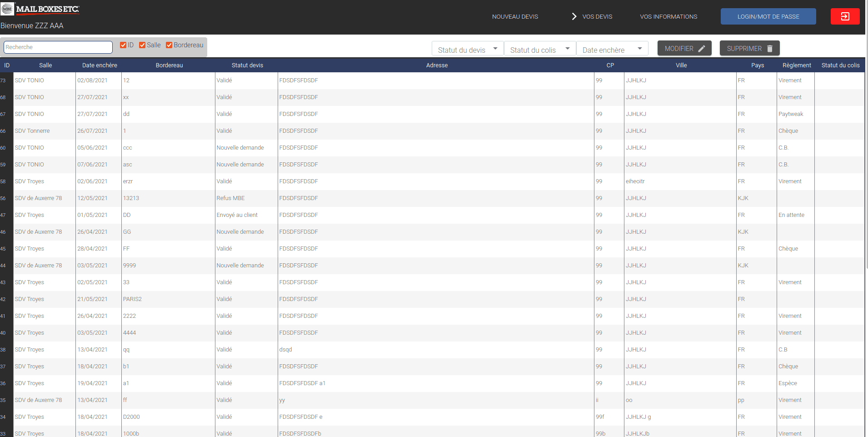Click the Règlement column header
This screenshot has width=868, height=437.
tap(796, 65)
